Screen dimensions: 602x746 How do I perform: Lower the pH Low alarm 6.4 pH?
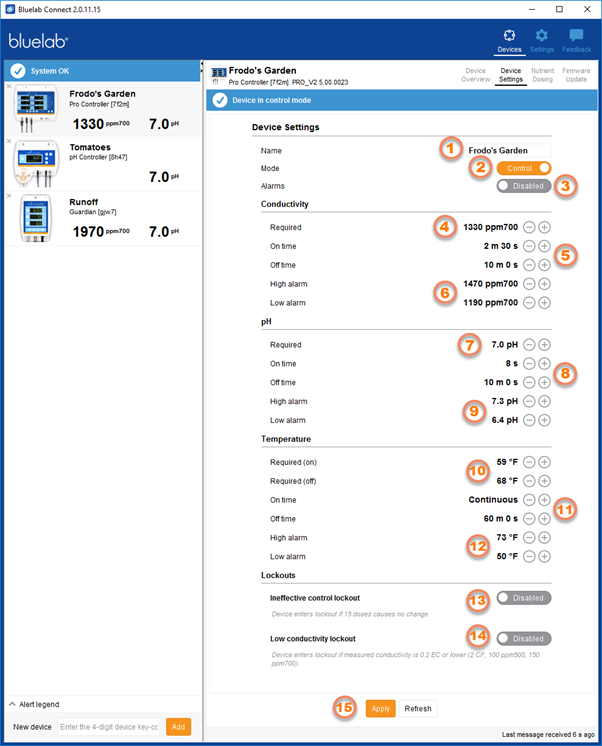pos(529,420)
